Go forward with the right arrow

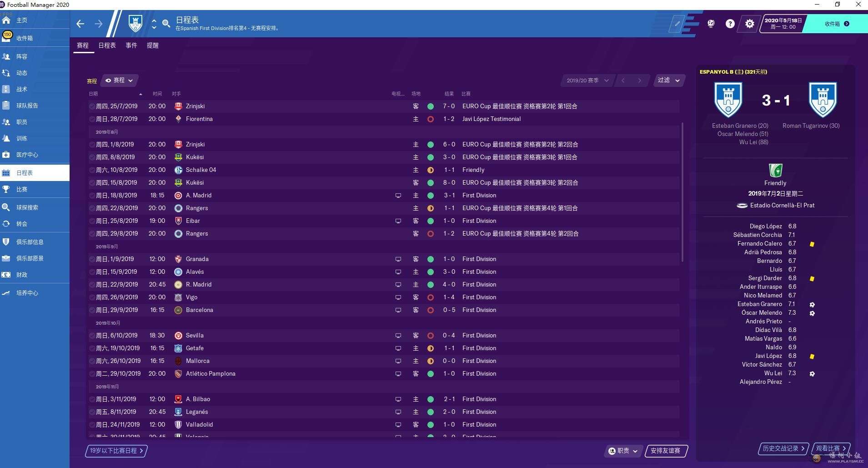pyautogui.click(x=99, y=24)
